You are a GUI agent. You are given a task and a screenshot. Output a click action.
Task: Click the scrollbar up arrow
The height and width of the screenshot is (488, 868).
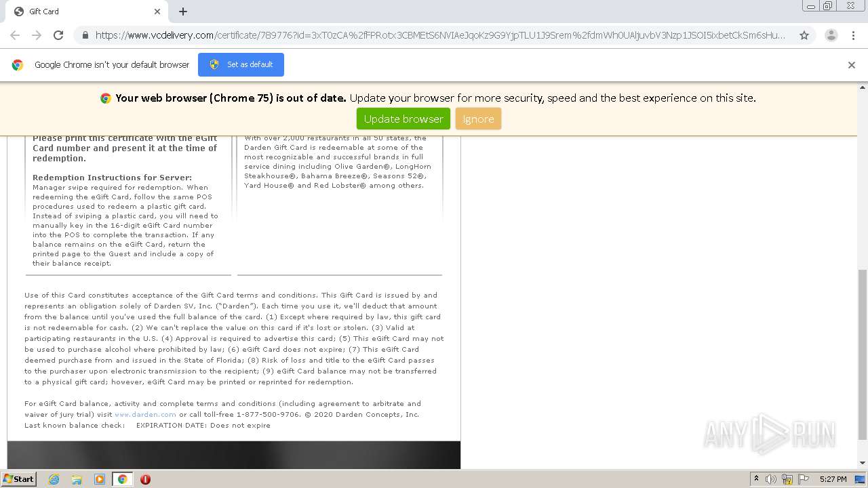pyautogui.click(x=862, y=87)
